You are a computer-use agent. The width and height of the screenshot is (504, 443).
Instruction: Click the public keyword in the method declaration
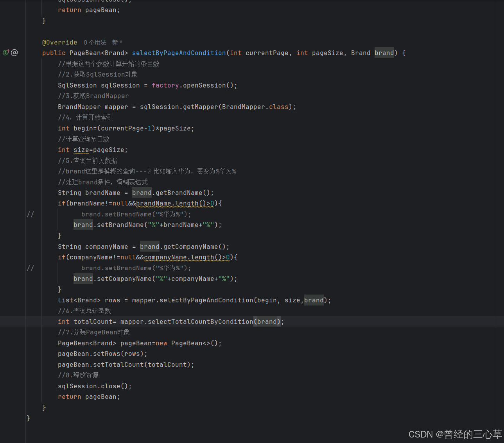[54, 53]
